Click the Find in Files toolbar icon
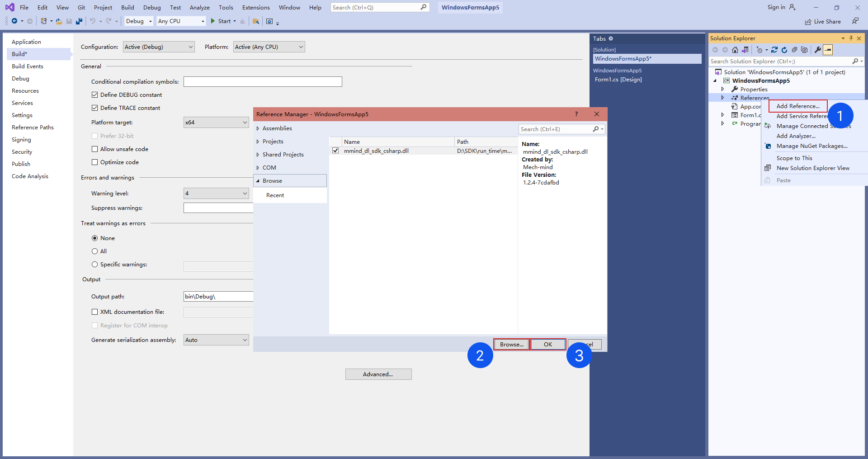868x459 pixels. tap(256, 21)
